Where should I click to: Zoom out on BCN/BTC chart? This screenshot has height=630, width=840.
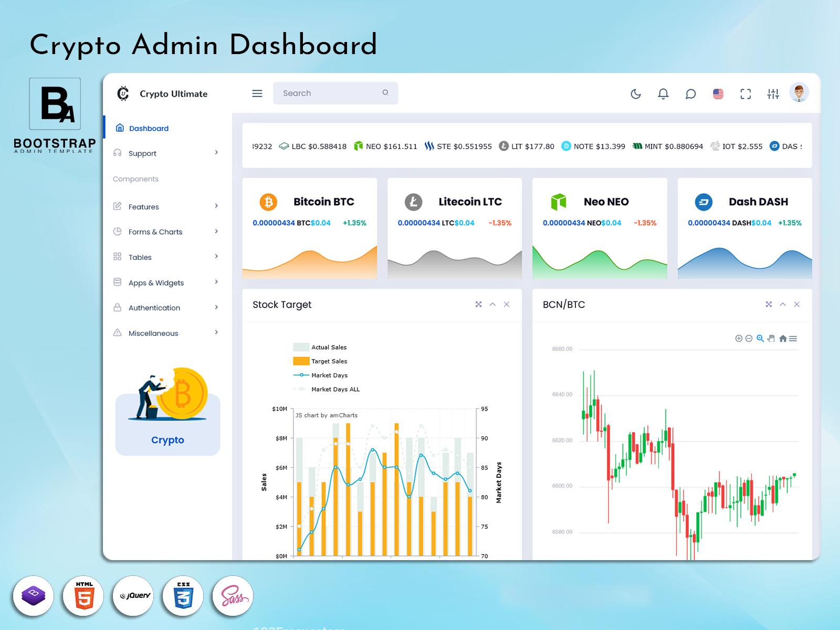[749, 339]
